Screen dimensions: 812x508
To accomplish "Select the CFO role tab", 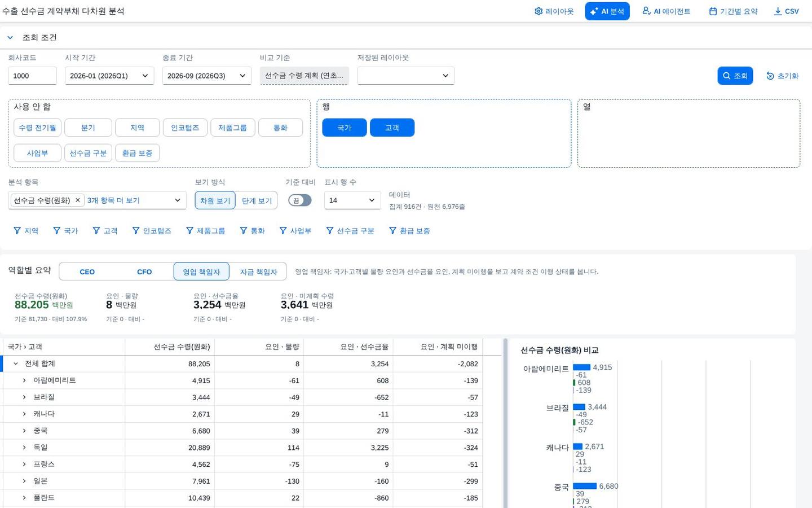I will pos(144,271).
